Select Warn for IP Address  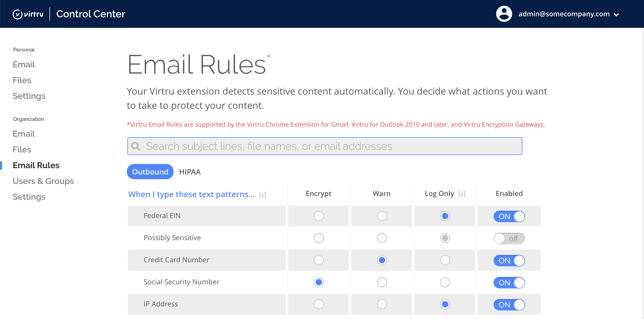382,304
